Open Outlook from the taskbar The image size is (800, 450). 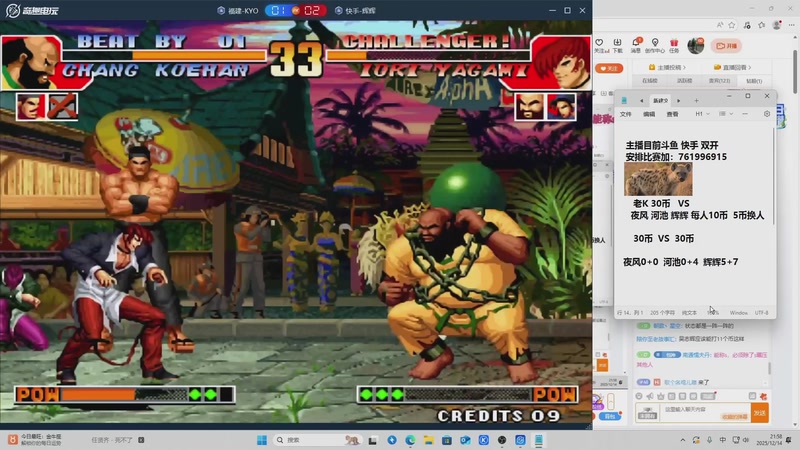[465, 440]
